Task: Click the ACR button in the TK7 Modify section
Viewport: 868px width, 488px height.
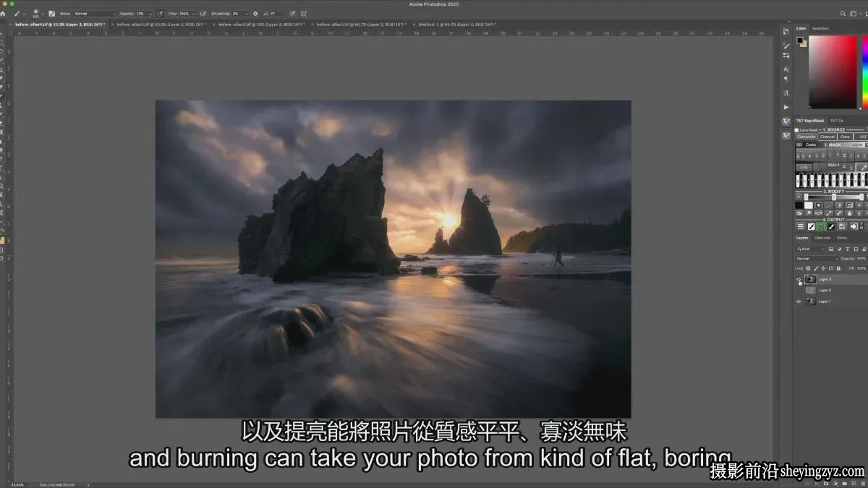Action: [x=819, y=214]
